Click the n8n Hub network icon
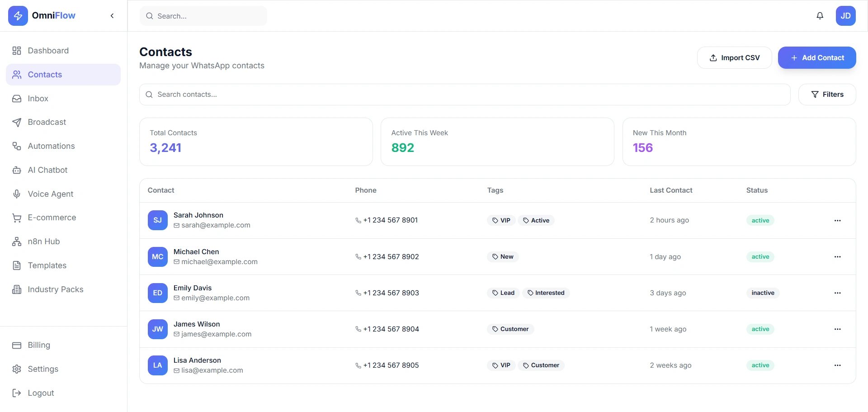The height and width of the screenshot is (412, 868). [17, 242]
